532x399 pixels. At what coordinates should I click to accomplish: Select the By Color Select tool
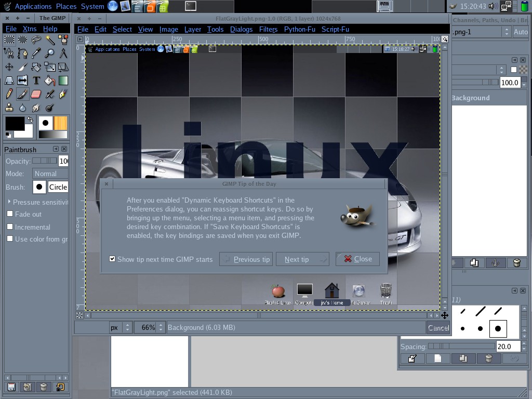pyautogui.click(x=63, y=39)
